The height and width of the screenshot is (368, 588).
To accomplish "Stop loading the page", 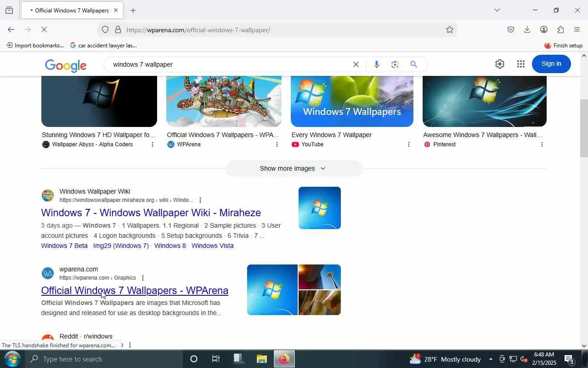I will tap(45, 29).
